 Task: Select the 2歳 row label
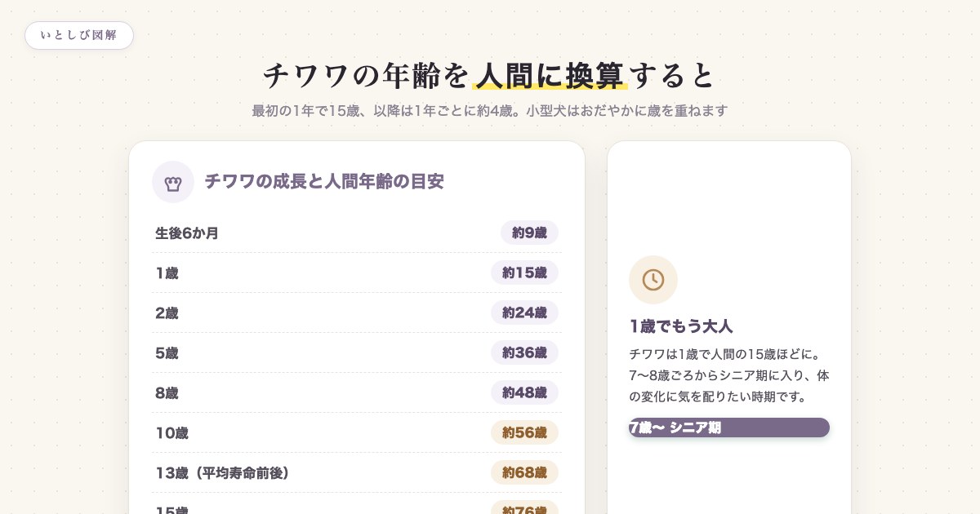(167, 313)
